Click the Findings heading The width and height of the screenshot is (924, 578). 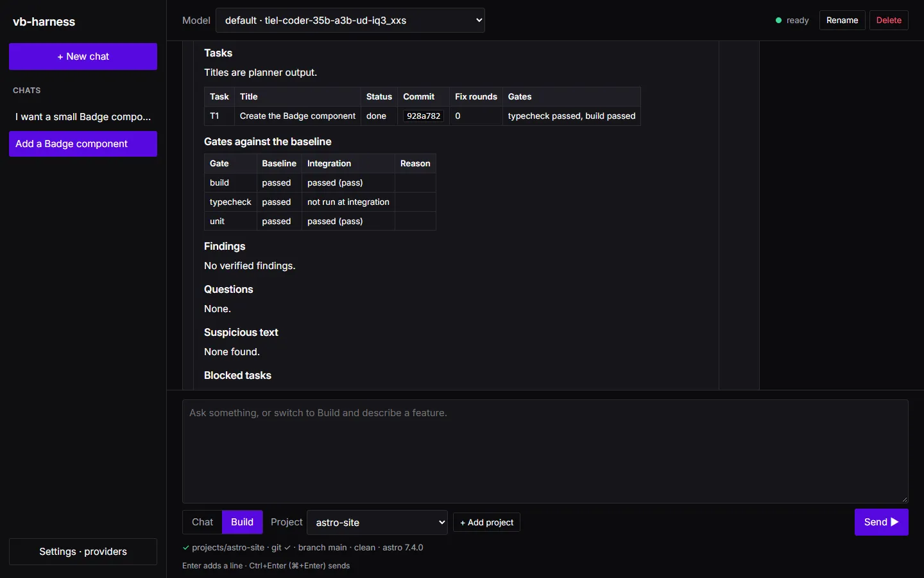(x=225, y=247)
